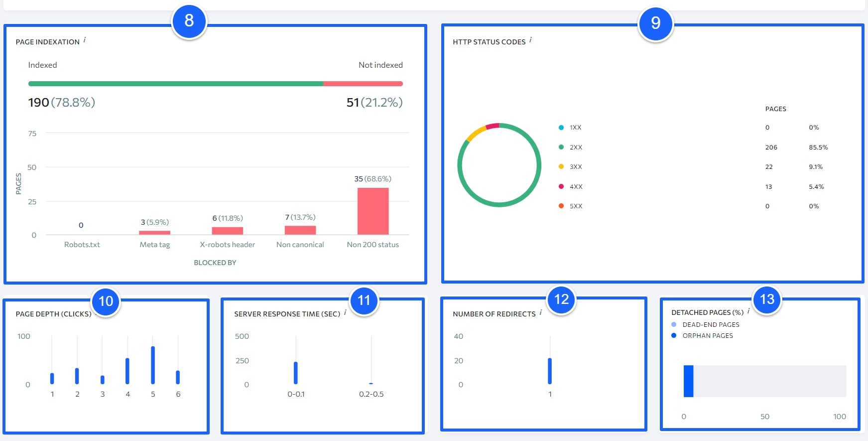Toggle the Dead-End Pages legend dot
Screen dimensions: 868x441
(674, 324)
